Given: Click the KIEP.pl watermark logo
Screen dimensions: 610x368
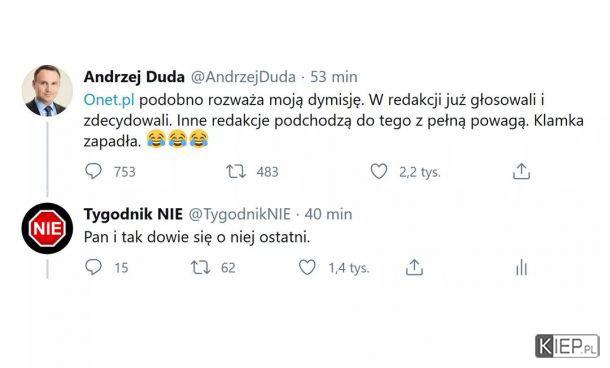Looking at the screenshot, I should pos(567,346).
